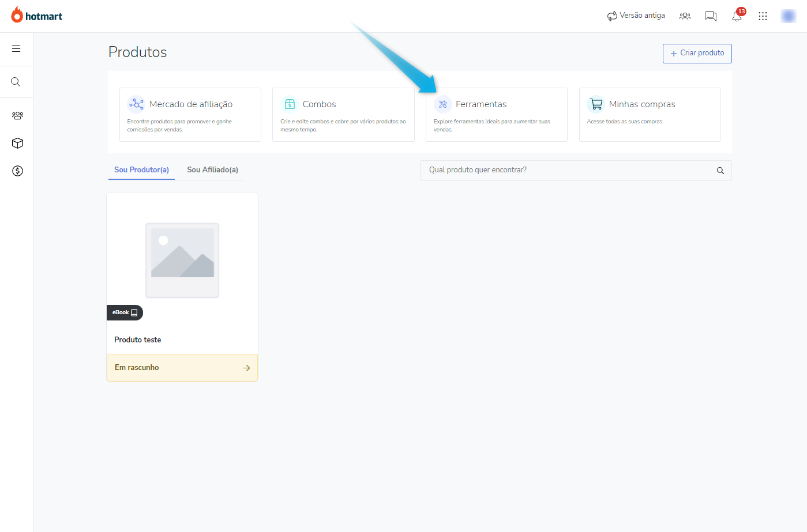Switch to the Sou Afiliado(a) tab

tap(212, 169)
